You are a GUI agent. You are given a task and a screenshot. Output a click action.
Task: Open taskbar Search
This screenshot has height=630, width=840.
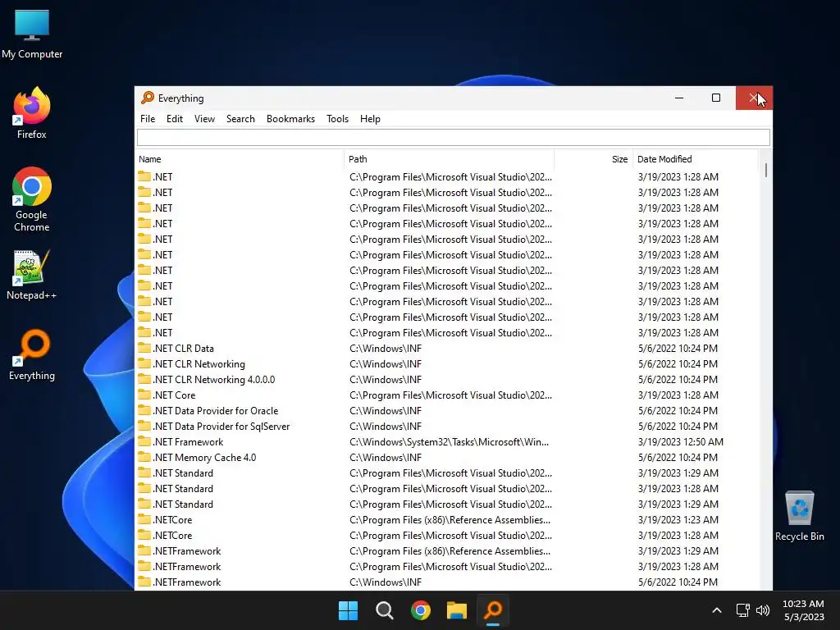tap(385, 610)
